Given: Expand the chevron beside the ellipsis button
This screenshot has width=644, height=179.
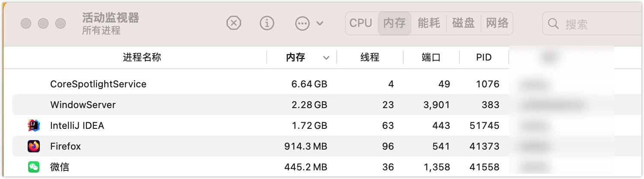Looking at the screenshot, I should click(x=320, y=23).
